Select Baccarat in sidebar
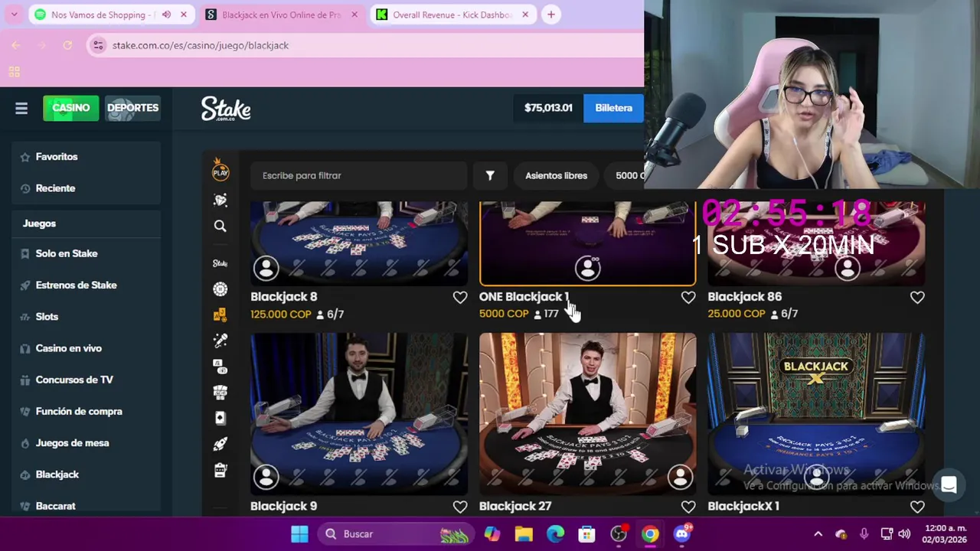Image resolution: width=980 pixels, height=551 pixels. pos(86,506)
